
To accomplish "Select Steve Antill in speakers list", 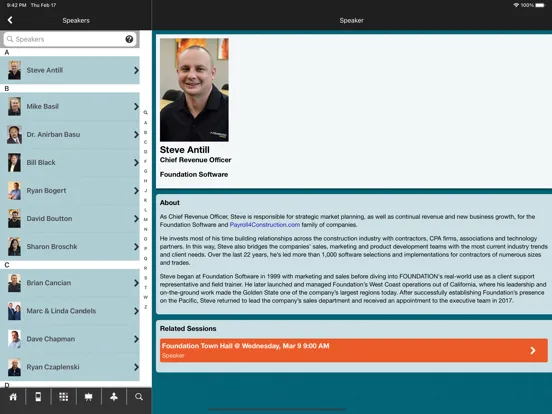I will [70, 70].
